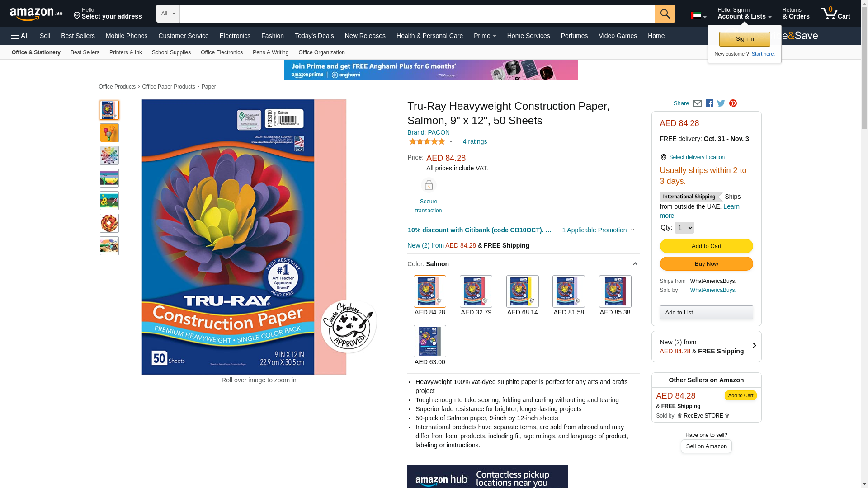Open the 4 ratings link
Image resolution: width=868 pixels, height=488 pixels.
click(x=475, y=141)
